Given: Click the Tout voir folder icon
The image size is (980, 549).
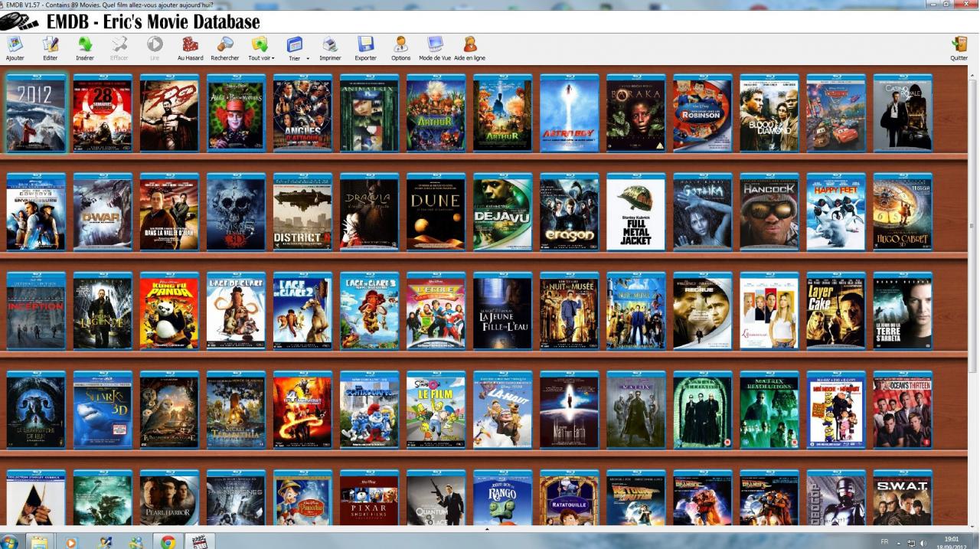Looking at the screenshot, I should click(x=260, y=44).
